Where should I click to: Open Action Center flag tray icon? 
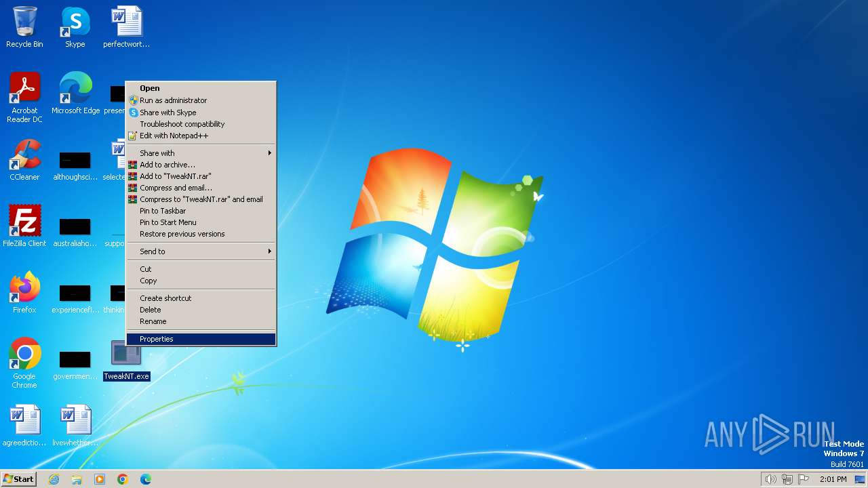tap(804, 479)
